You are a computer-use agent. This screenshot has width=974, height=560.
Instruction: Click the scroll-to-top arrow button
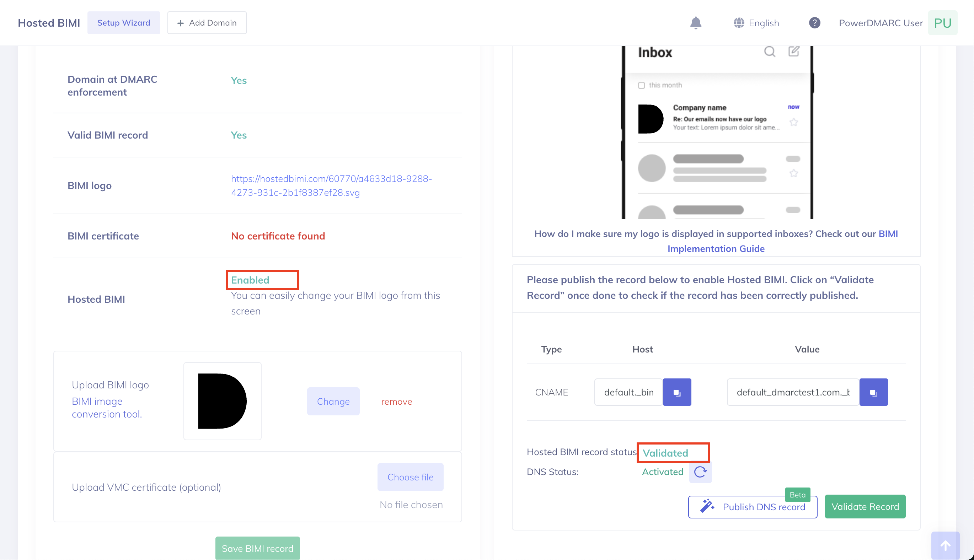(x=945, y=545)
